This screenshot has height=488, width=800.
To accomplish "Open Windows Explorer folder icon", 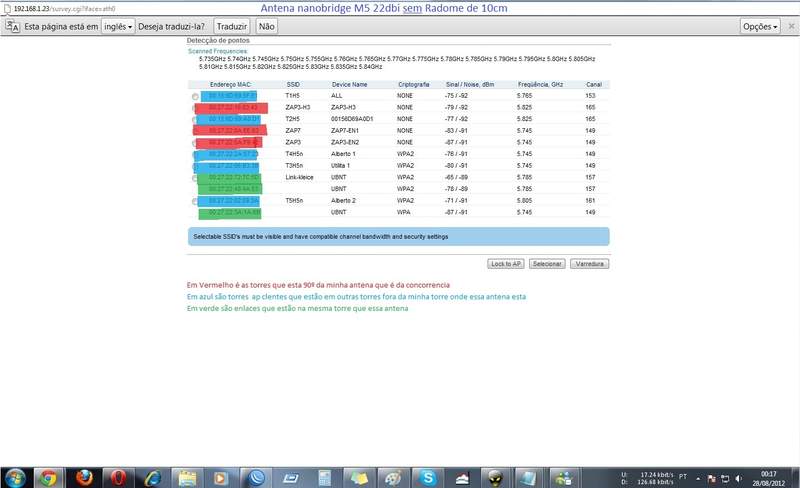I will pyautogui.click(x=187, y=478).
